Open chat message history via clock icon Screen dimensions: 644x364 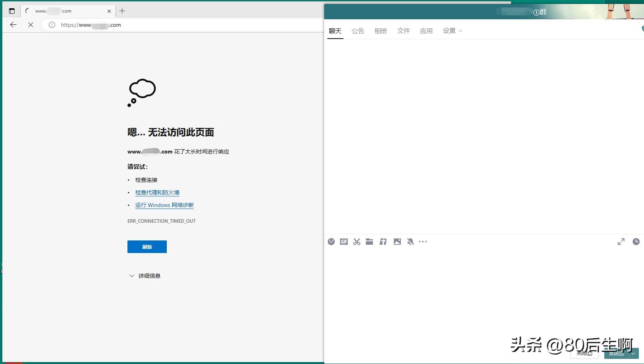click(x=636, y=242)
